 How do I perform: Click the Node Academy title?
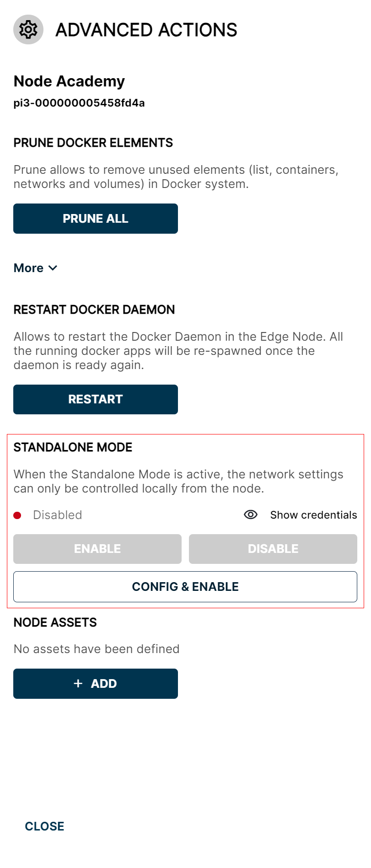click(69, 81)
